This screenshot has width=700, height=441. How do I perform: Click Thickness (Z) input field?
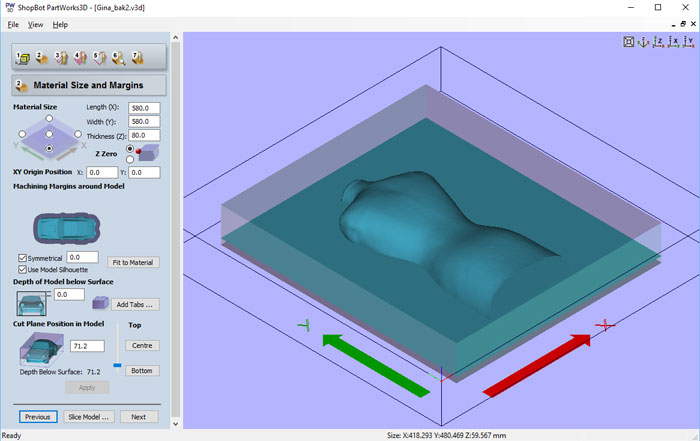144,135
